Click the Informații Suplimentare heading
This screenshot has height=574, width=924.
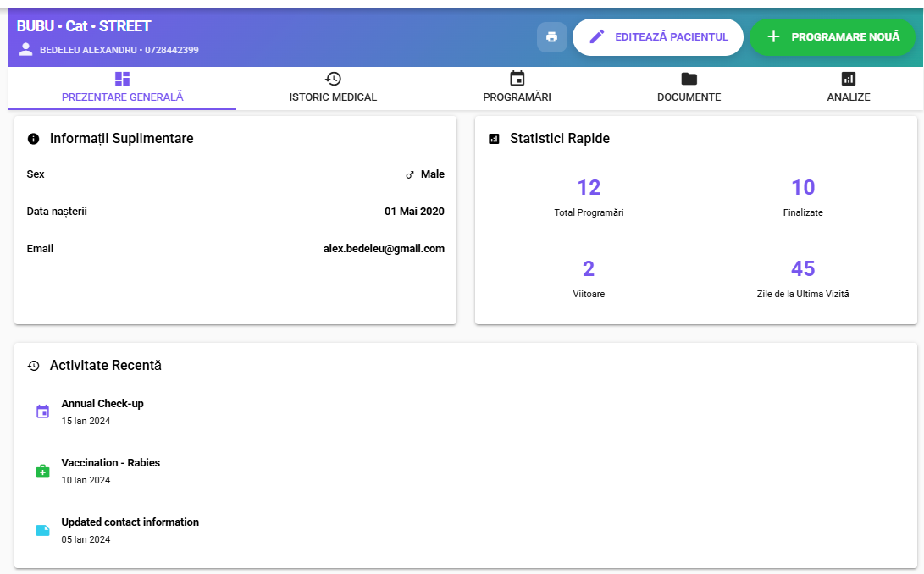[121, 139]
